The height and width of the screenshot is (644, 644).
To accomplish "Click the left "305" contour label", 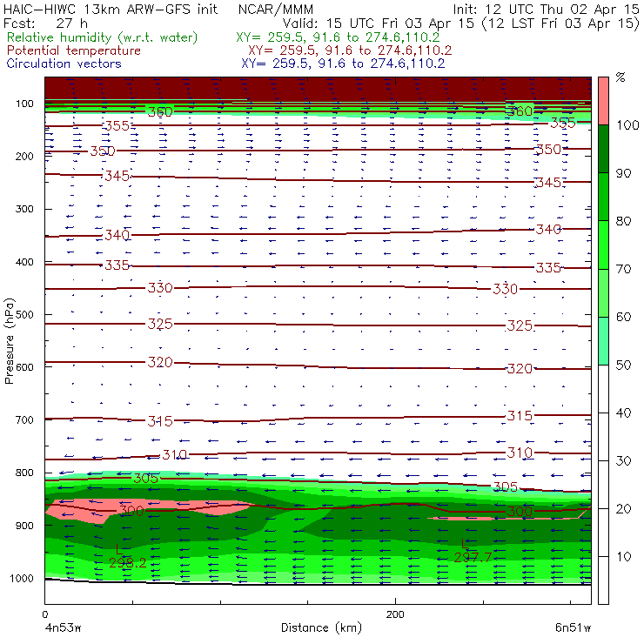I will [x=146, y=478].
